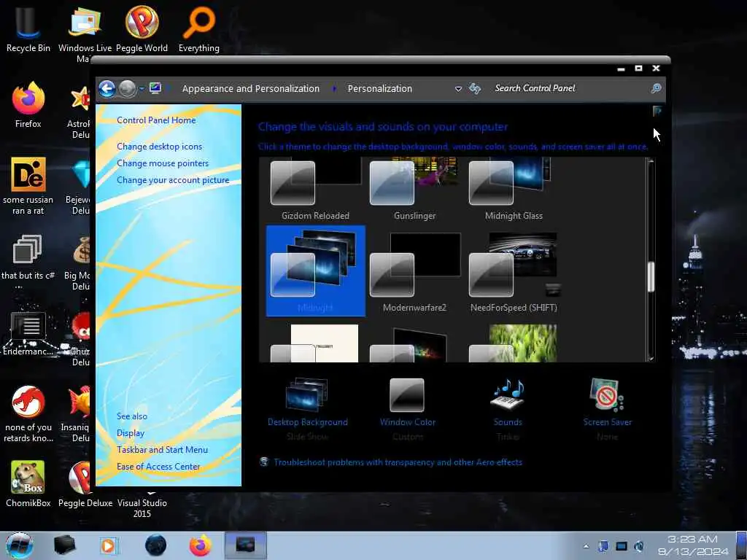Open the Everything search desktop icon

pyautogui.click(x=198, y=28)
